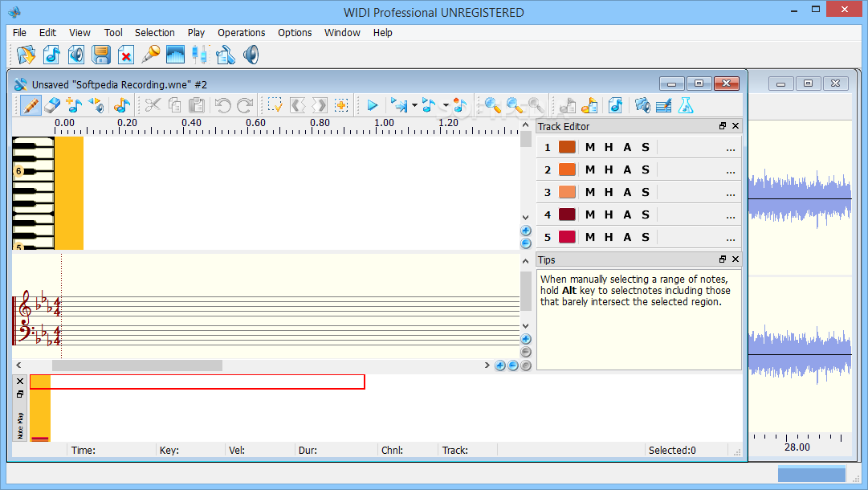Play with the blue triangle button

(373, 105)
